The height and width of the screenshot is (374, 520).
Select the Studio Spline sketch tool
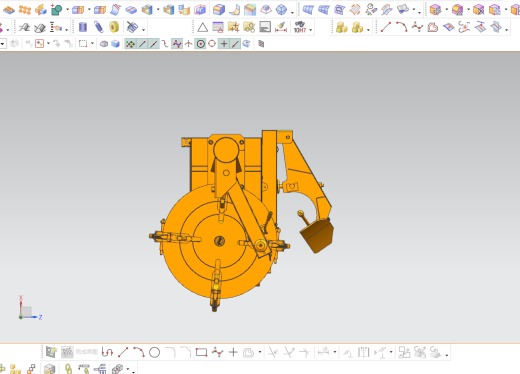coord(217,352)
